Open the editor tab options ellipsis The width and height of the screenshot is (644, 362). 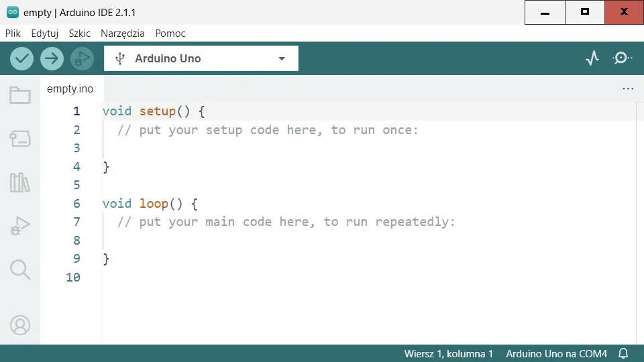pos(628,88)
